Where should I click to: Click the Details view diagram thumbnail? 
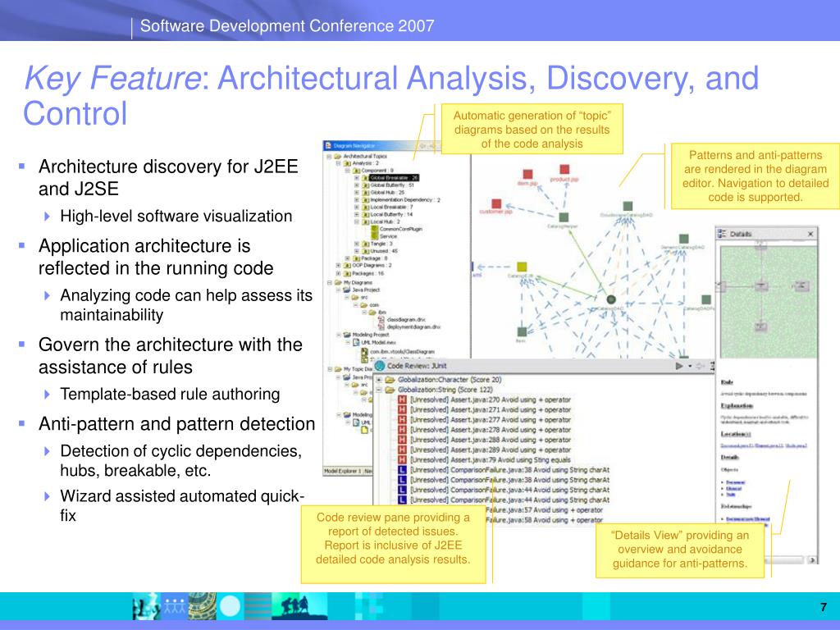pos(768,302)
